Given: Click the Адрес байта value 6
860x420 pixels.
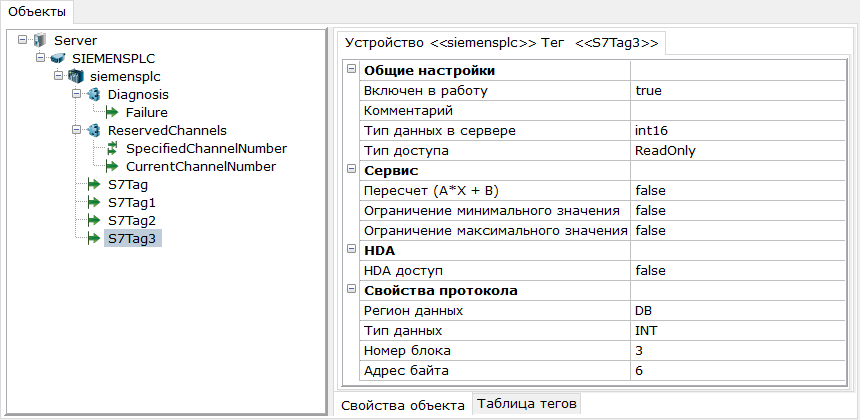Looking at the screenshot, I should pyautogui.click(x=737, y=371).
